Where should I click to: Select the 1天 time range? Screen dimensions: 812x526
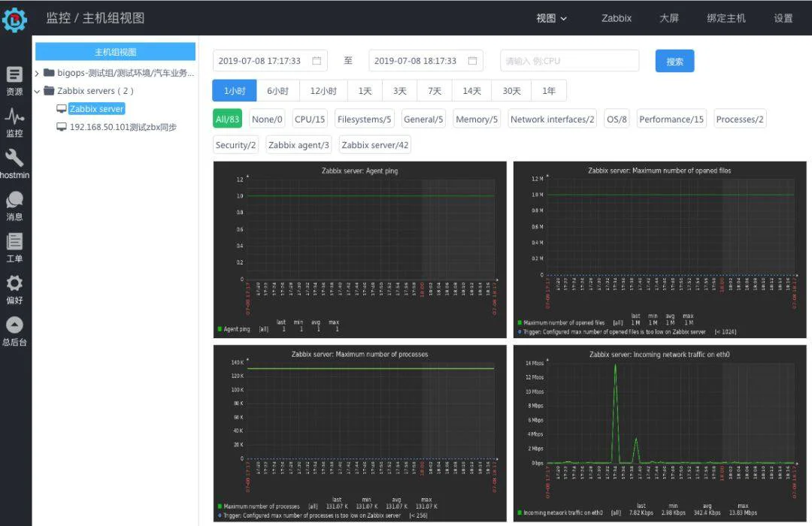point(365,91)
